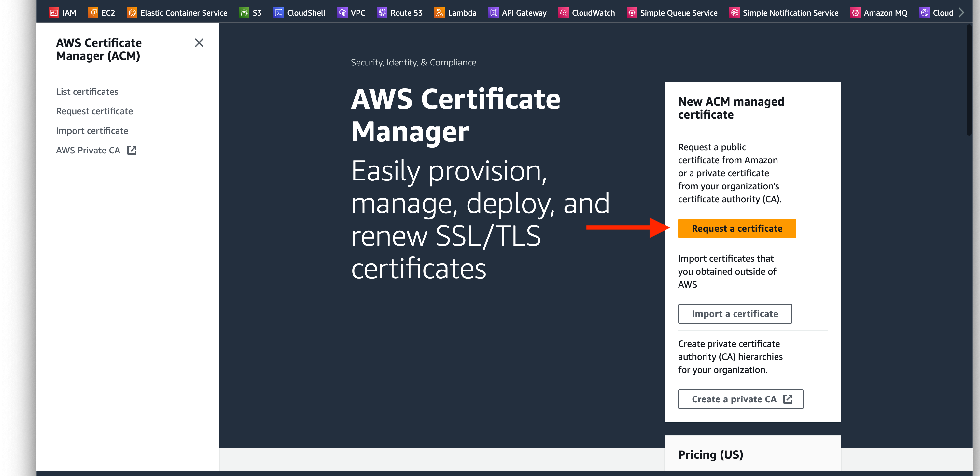Click the AWS Certificate Manager (ACM) sidebar title
Screen dimensions: 980x476
[x=99, y=49]
